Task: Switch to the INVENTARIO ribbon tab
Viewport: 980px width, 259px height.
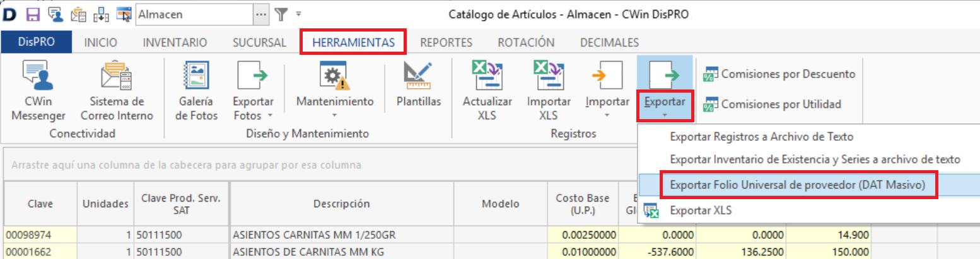Action: pos(175,43)
